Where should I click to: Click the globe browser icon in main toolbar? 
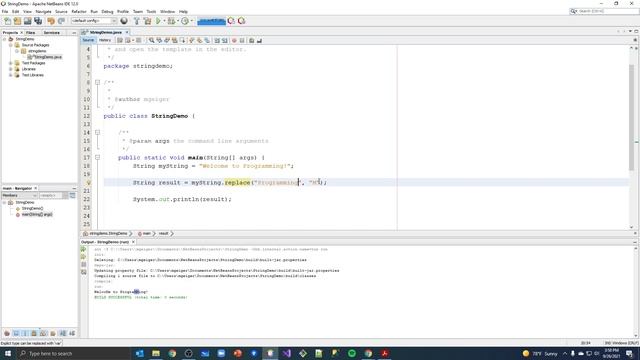click(124, 21)
